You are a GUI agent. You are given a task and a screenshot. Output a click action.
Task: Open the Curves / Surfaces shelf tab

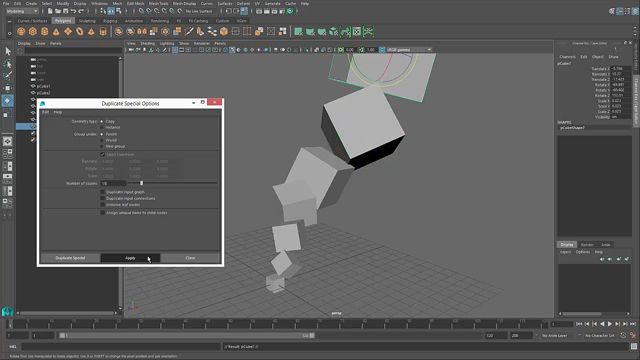(33, 21)
